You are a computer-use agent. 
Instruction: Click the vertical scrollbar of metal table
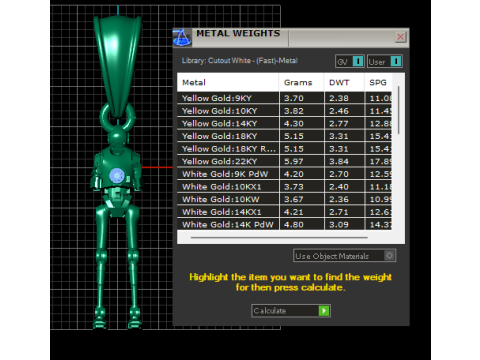click(x=398, y=110)
